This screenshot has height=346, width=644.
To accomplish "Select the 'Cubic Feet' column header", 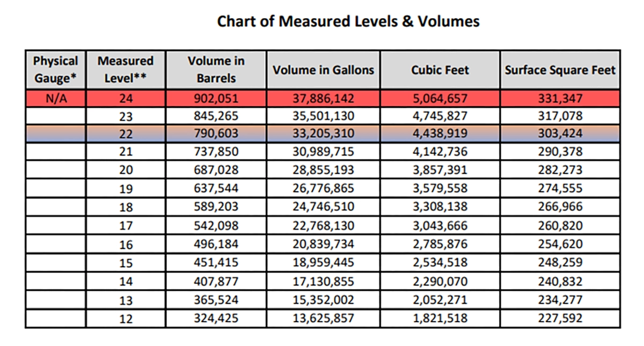I will pos(440,70).
